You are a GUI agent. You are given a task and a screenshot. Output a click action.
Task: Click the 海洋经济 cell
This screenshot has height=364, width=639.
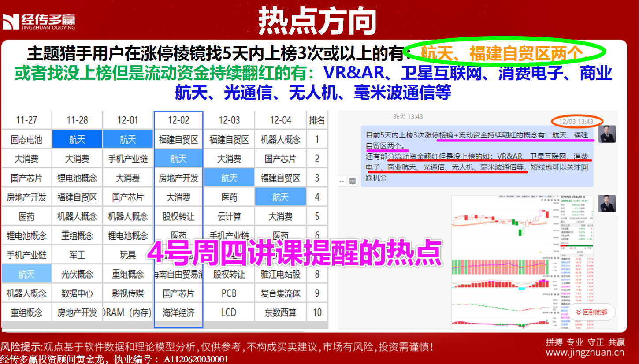(178, 312)
